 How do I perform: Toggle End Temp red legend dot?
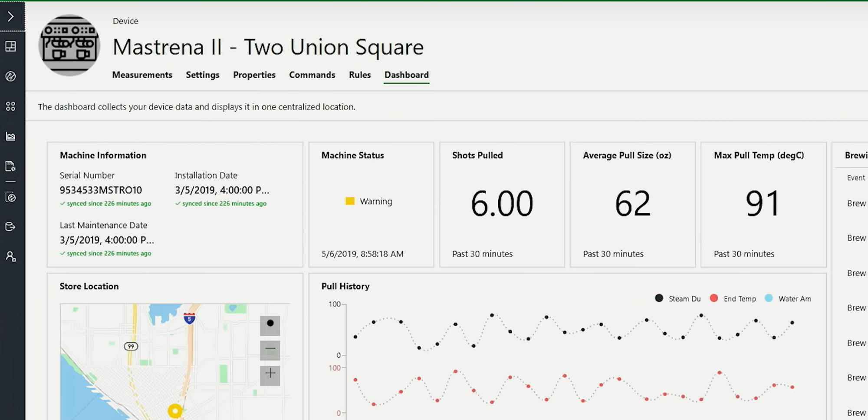pyautogui.click(x=713, y=298)
